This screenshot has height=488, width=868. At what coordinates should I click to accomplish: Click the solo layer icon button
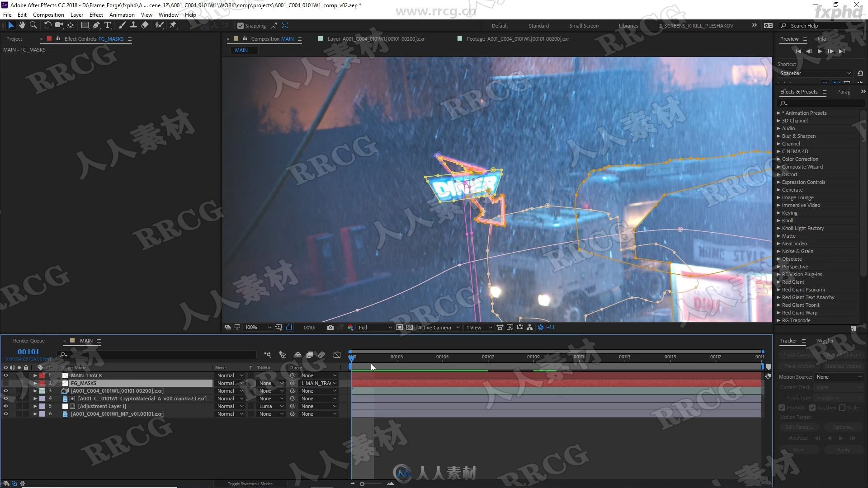coord(19,368)
